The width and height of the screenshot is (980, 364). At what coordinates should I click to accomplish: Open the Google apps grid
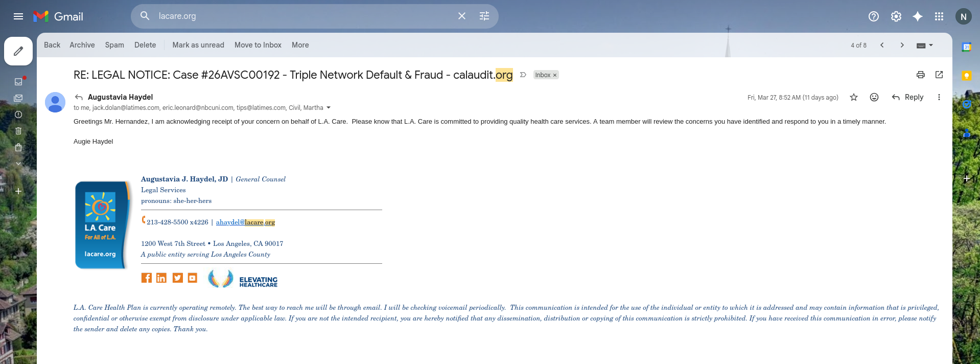pyautogui.click(x=939, y=16)
